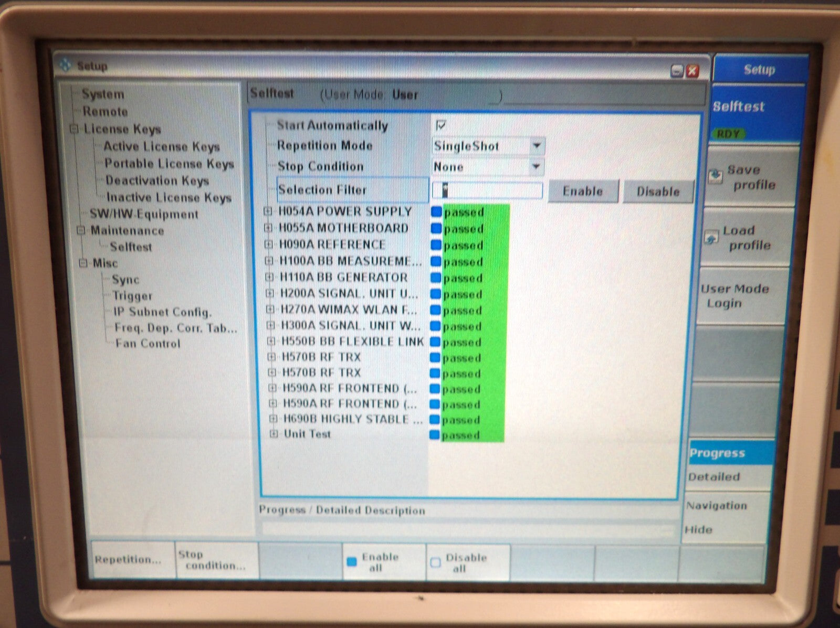Click the Progress / Detailed Description bar

[x=468, y=529]
